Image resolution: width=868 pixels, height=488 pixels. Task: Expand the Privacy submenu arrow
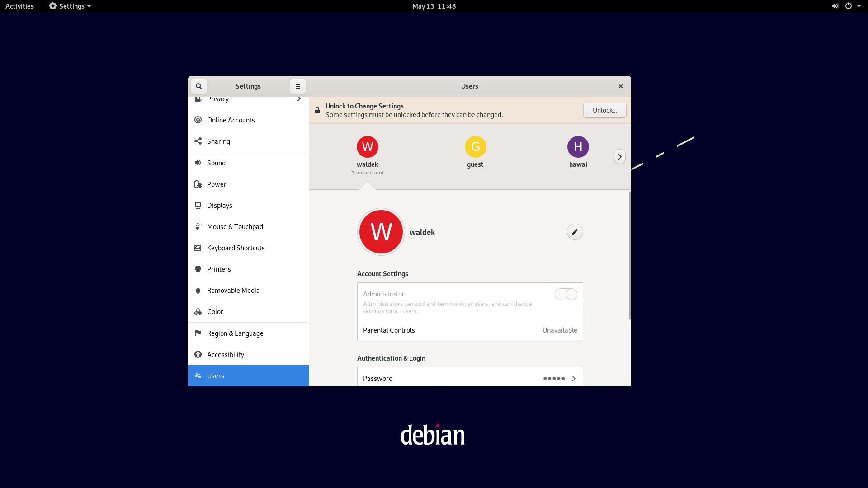point(299,99)
